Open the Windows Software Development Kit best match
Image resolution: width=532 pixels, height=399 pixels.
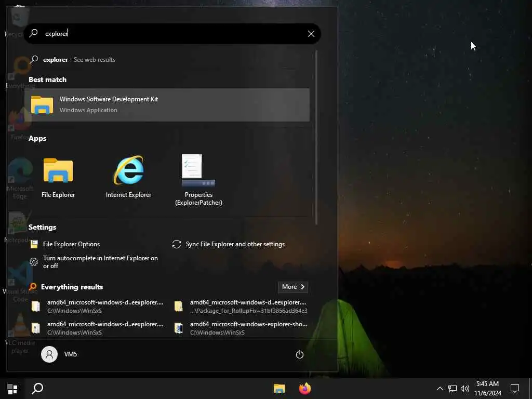pyautogui.click(x=167, y=105)
